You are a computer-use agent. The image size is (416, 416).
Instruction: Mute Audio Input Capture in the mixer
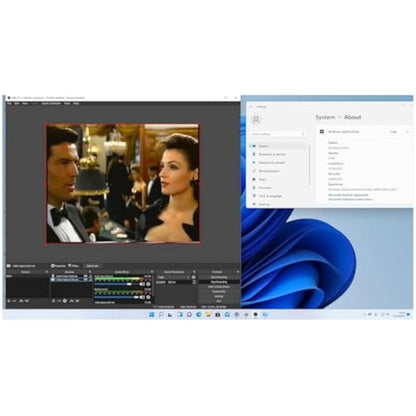[142, 284]
